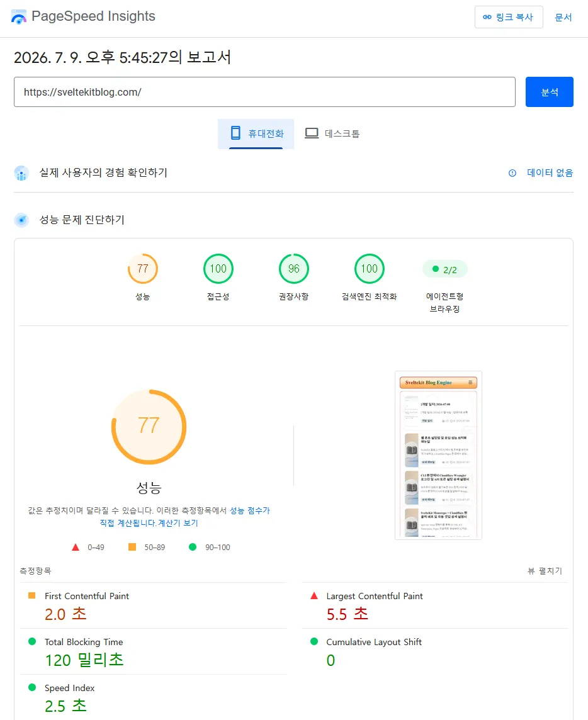This screenshot has width=588, height=720.
Task: Expand metrics with 뷰 펼치기
Action: tap(545, 571)
